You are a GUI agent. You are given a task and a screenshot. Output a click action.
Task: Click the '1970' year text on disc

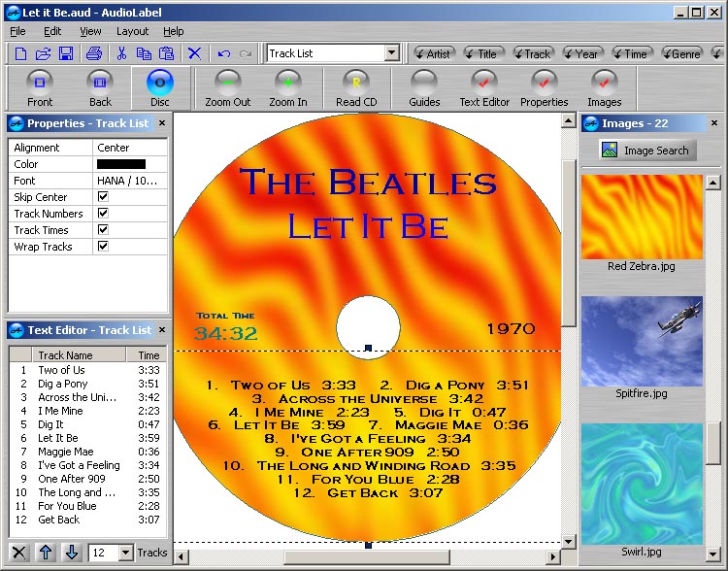click(511, 329)
